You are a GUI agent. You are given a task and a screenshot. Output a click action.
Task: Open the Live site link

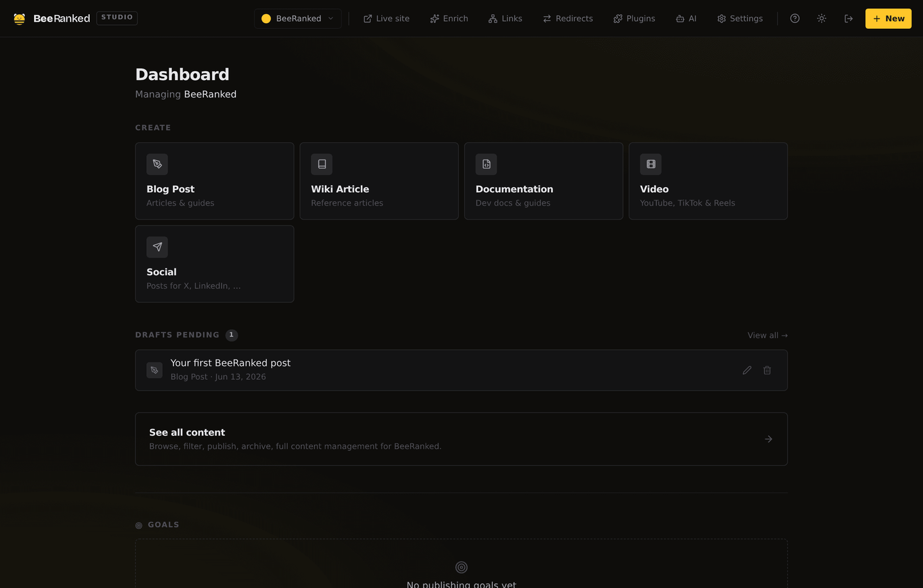(x=386, y=19)
